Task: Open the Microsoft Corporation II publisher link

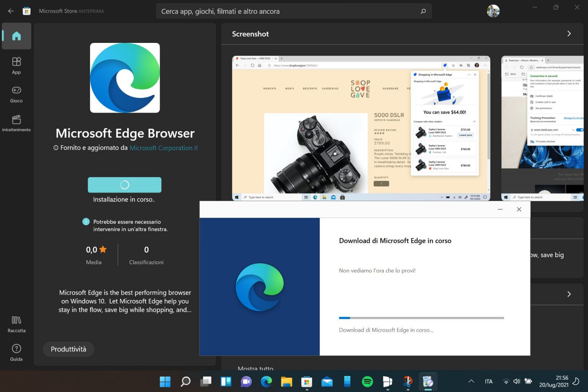Action: tap(163, 148)
